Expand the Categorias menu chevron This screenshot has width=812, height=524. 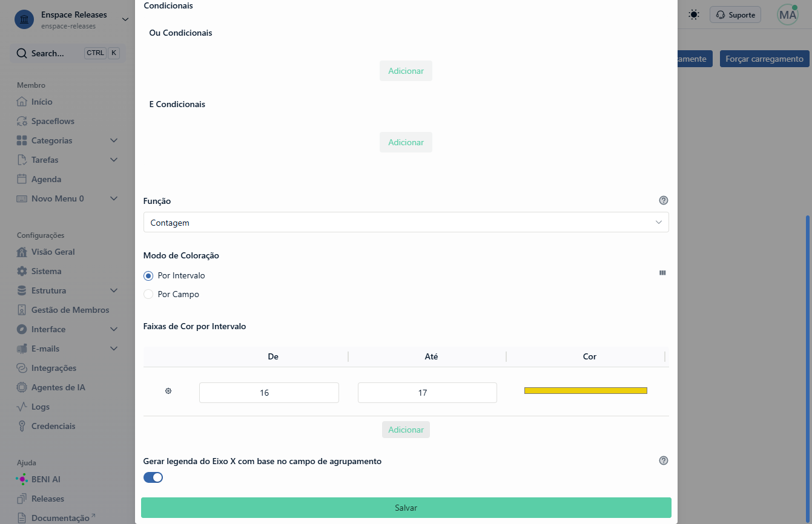point(114,140)
